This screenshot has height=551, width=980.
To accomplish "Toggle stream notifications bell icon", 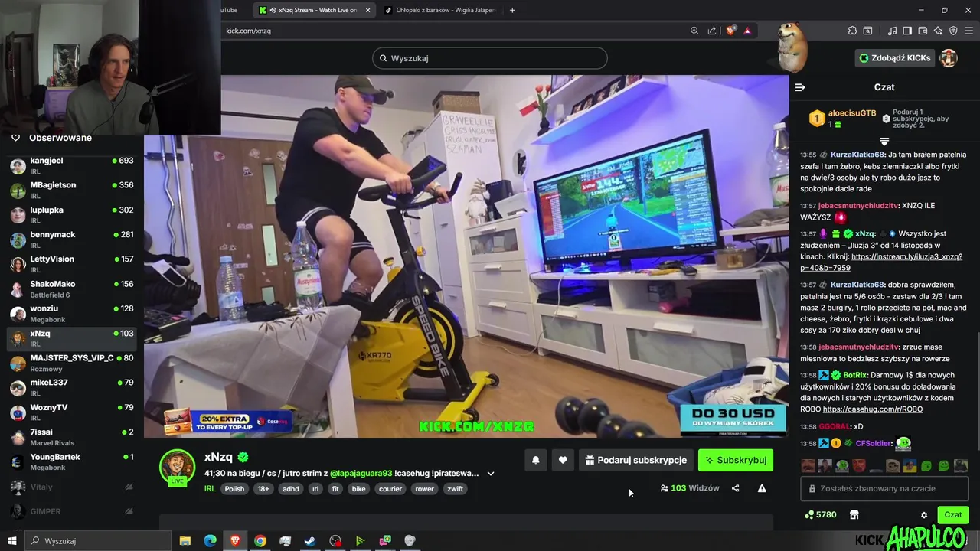I will tap(536, 460).
